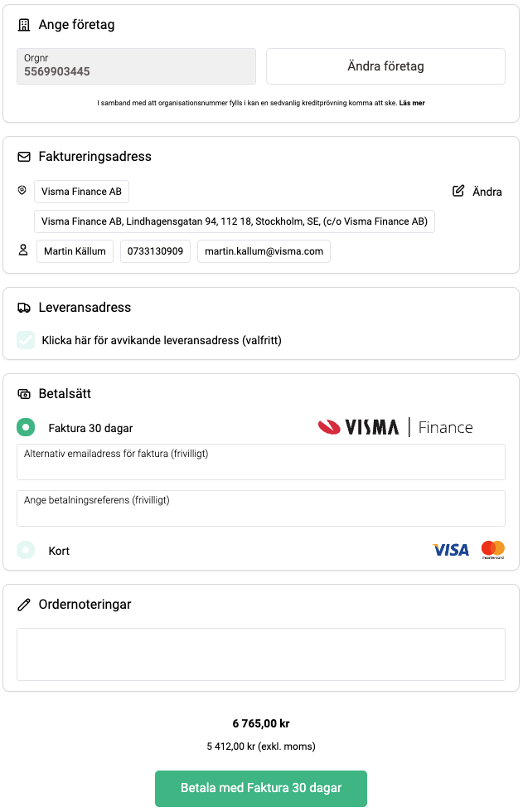This screenshot has height=812, width=523.
Task: Open the Läs mer link
Action: [x=412, y=103]
